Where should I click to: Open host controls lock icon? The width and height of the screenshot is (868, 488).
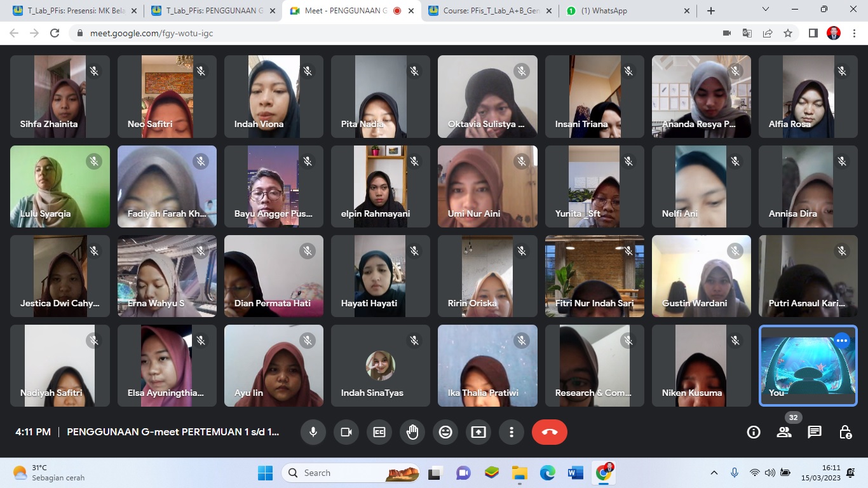(x=845, y=432)
